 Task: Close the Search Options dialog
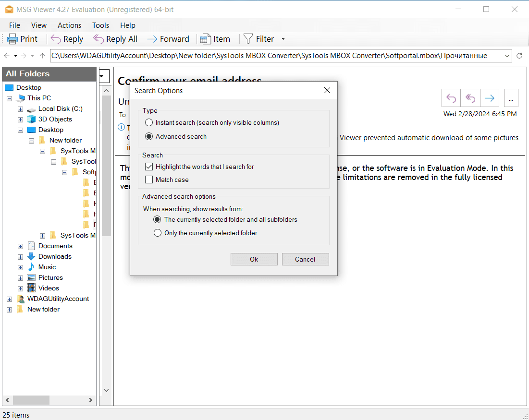327,90
